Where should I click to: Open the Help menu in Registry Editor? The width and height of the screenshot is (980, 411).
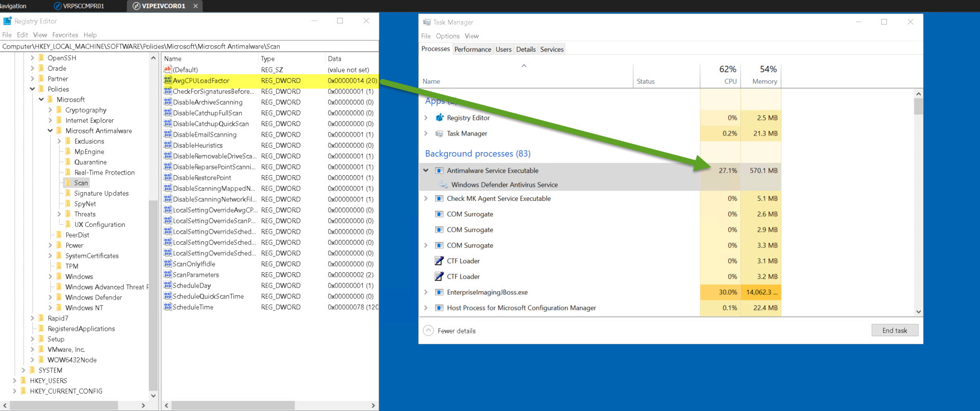pos(90,35)
